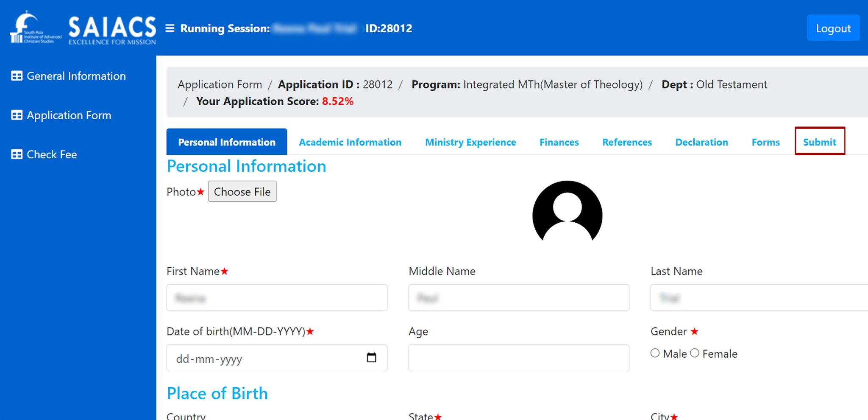Open General Information from the sidebar
The image size is (868, 420).
coord(76,76)
